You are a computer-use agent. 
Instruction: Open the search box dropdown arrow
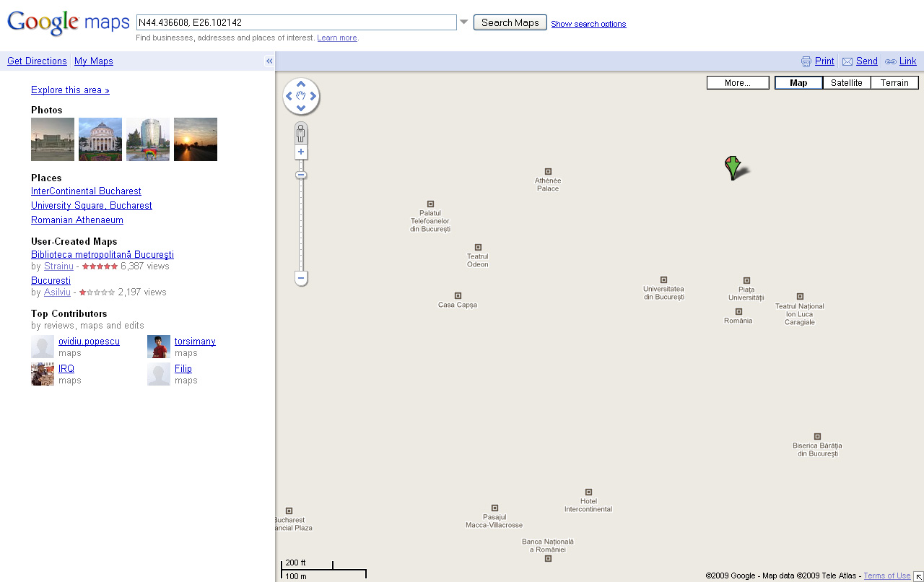click(464, 22)
